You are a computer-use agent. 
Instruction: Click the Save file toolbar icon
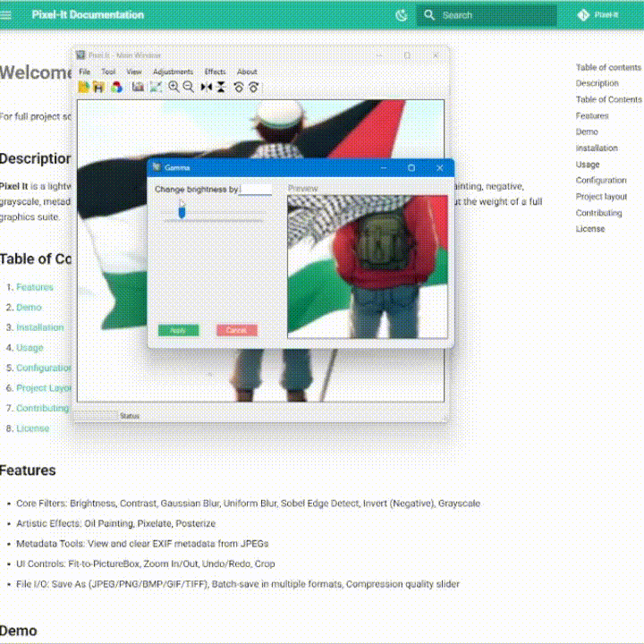[98, 87]
